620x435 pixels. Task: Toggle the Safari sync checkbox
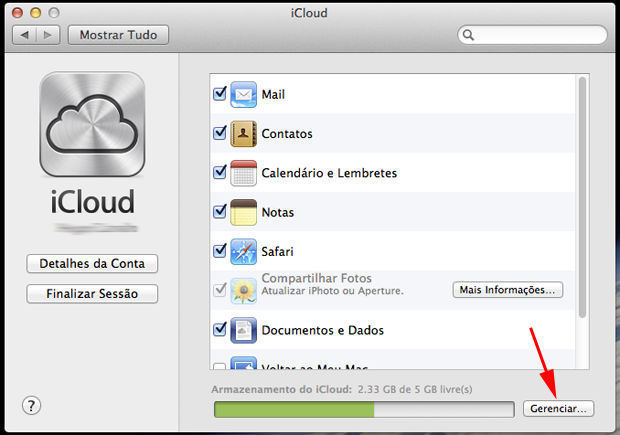[x=220, y=251]
